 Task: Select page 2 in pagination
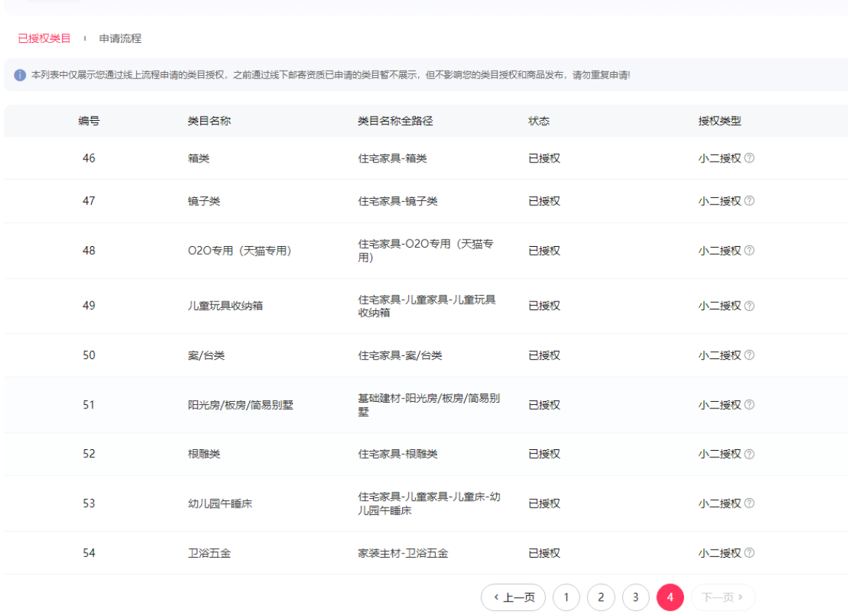601,597
